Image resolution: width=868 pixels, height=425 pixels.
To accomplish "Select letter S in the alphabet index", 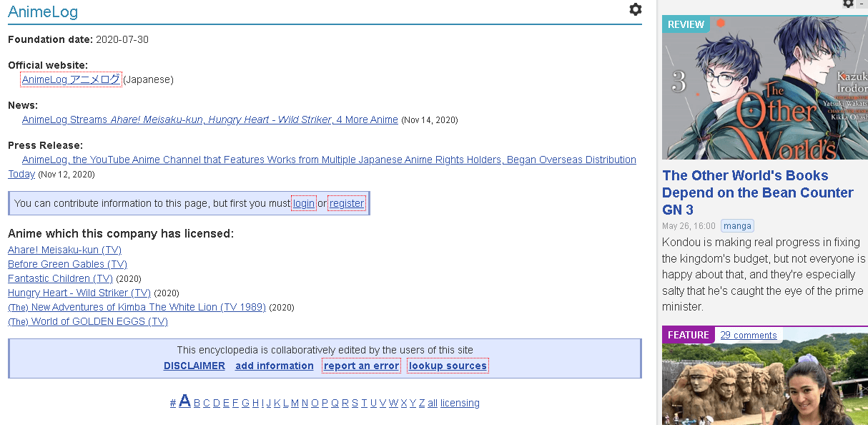I will 355,403.
